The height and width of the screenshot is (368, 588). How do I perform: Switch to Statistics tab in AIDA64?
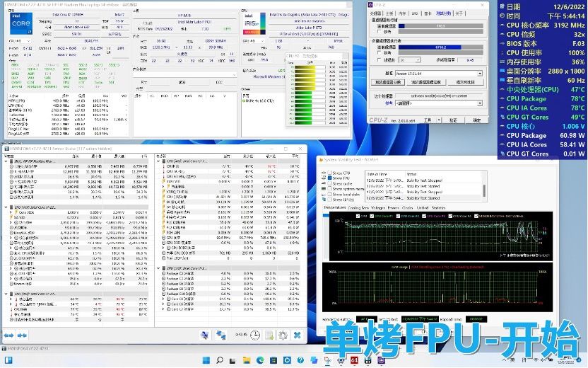click(x=438, y=207)
